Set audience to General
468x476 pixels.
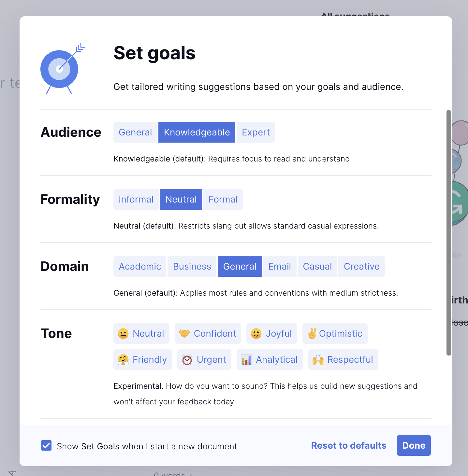point(135,132)
